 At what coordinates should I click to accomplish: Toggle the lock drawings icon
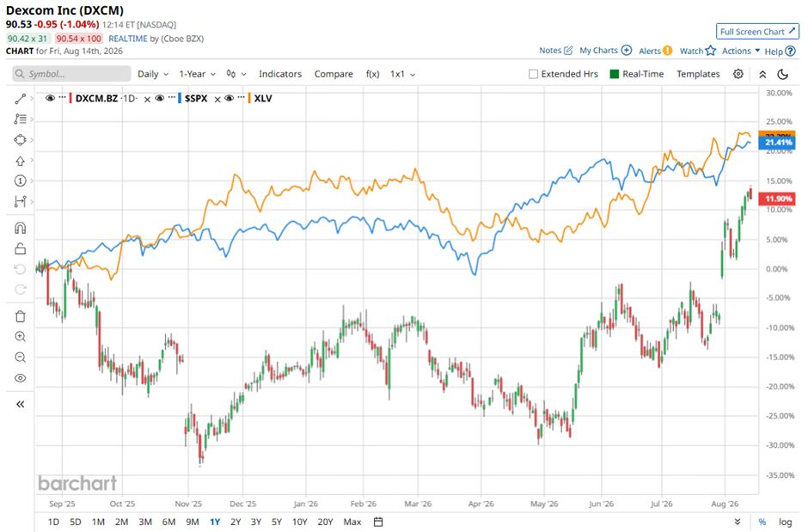20,248
